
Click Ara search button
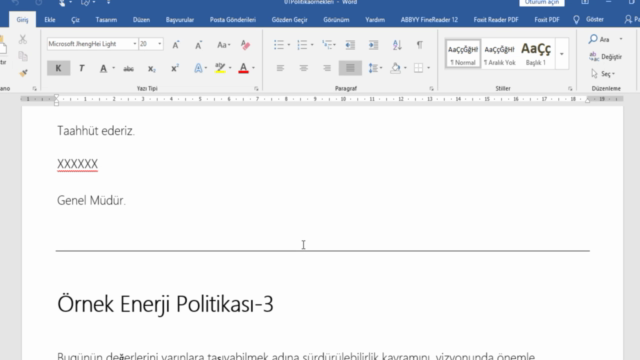point(599,39)
